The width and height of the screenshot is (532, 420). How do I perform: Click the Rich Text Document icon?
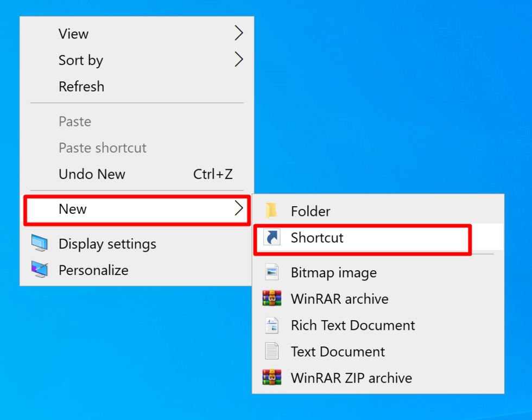click(272, 325)
